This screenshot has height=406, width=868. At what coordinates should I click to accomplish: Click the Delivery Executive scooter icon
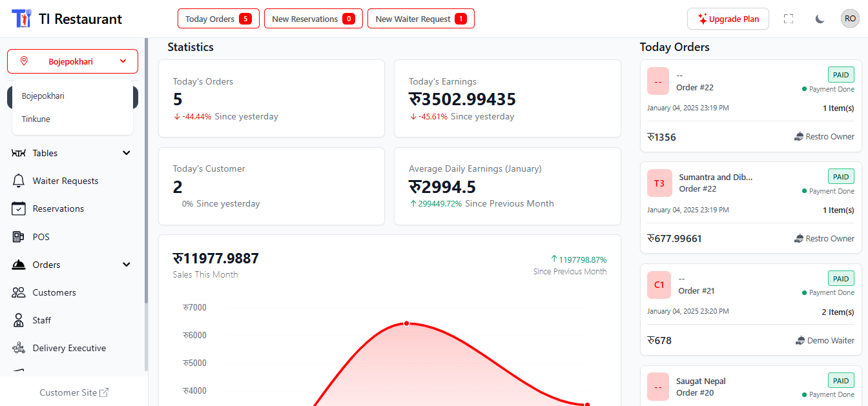coord(19,348)
